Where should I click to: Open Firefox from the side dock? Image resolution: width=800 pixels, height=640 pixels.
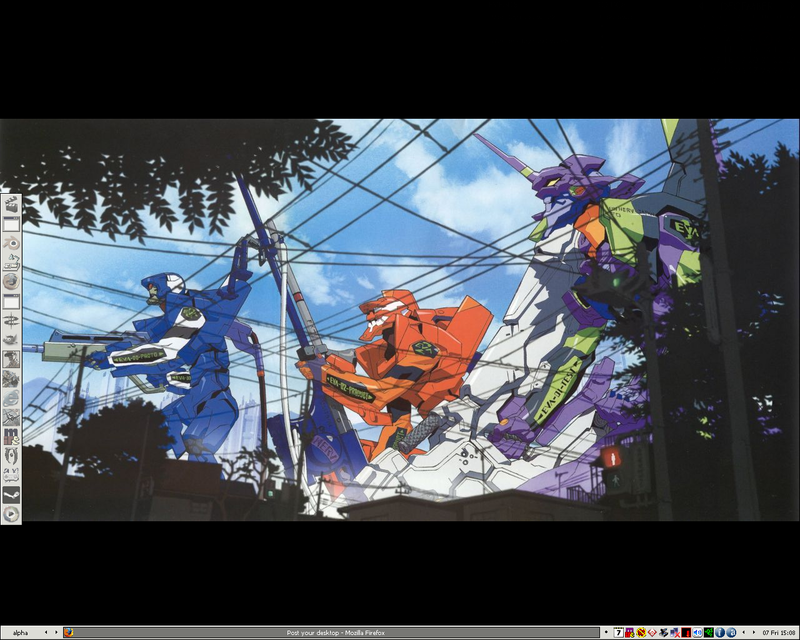coord(11,281)
